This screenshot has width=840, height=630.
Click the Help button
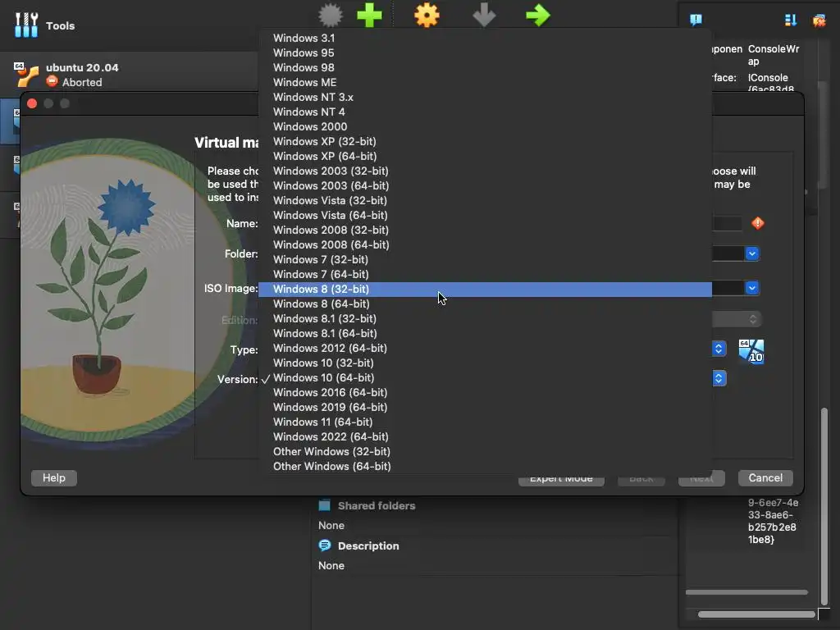tap(53, 478)
